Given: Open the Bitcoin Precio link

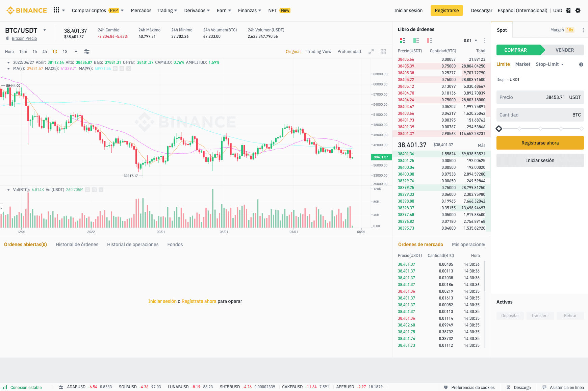Looking at the screenshot, I should (x=24, y=38).
